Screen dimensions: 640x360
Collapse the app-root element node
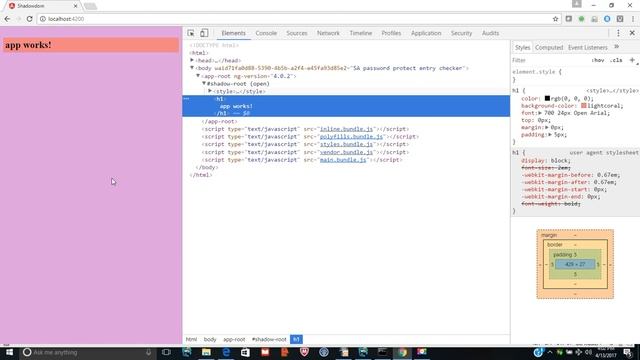coord(198,76)
